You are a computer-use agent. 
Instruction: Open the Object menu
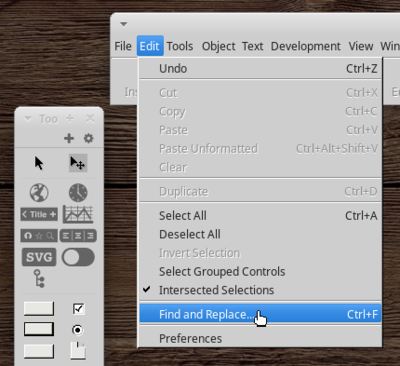(x=219, y=46)
